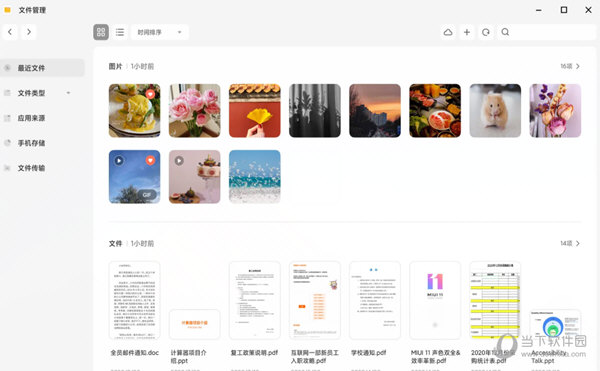Open 计算器项目介绍.ppt presentation thumbnail

point(194,324)
